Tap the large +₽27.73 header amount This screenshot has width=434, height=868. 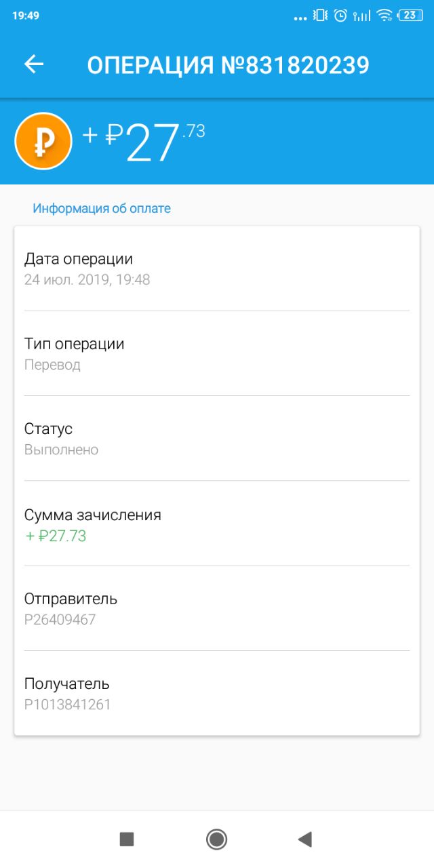pyautogui.click(x=144, y=141)
